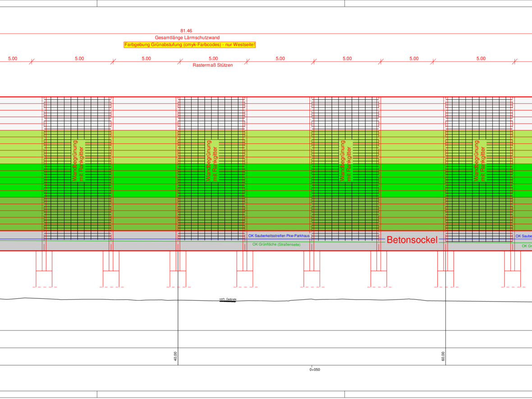Viewport: 532px width, 399px height.
Task: Click the 60.00 station marker text
Action: point(443,357)
